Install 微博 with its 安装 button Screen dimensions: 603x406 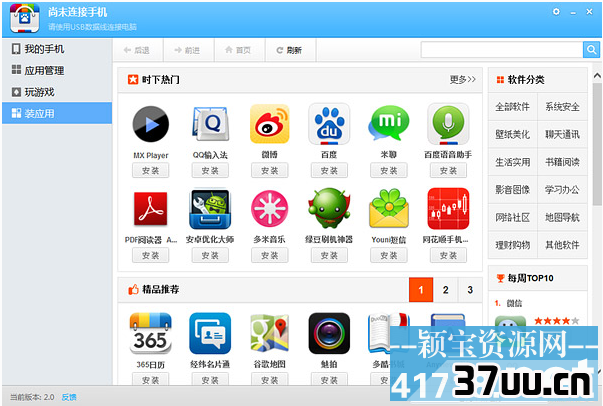point(270,170)
